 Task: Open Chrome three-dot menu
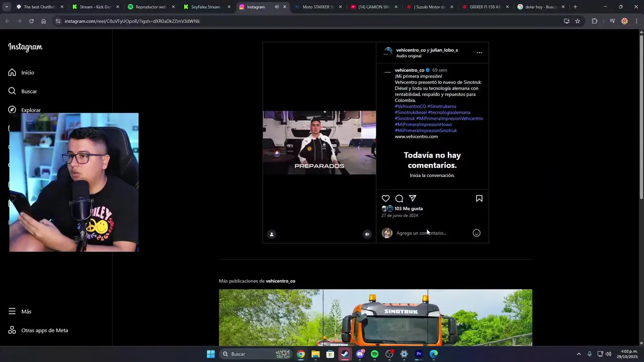(636, 21)
